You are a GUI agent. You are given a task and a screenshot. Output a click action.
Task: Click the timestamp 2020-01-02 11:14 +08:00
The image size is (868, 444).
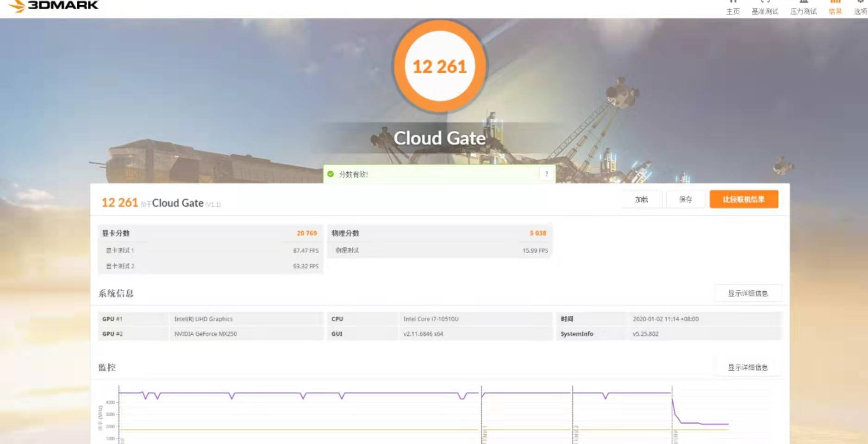(x=666, y=319)
